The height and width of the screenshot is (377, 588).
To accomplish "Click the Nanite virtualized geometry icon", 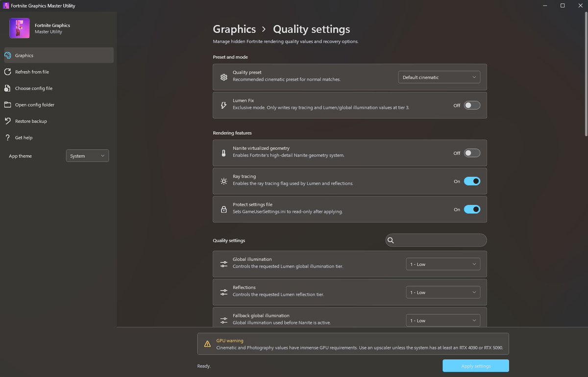I will (224, 153).
